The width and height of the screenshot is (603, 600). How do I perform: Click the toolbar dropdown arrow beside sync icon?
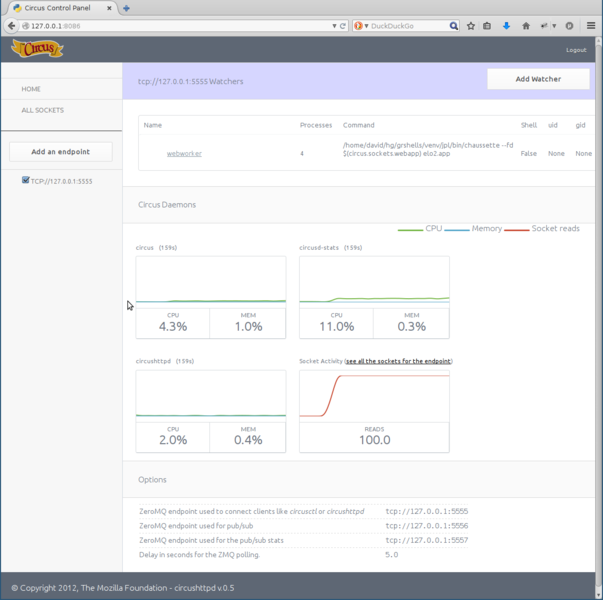tap(554, 26)
